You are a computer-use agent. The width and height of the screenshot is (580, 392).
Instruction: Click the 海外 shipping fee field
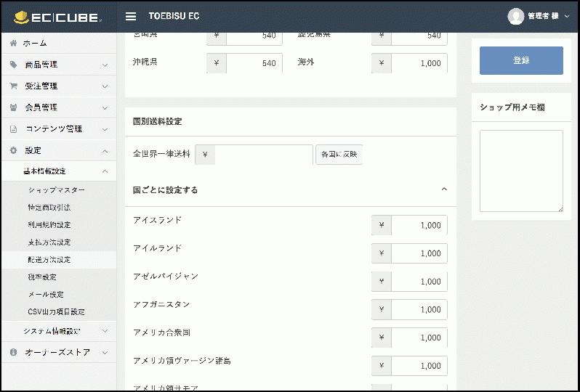pyautogui.click(x=419, y=63)
